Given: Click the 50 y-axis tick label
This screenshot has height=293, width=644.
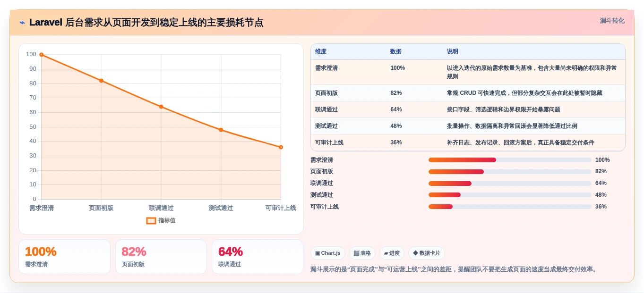Looking at the screenshot, I should point(33,126).
